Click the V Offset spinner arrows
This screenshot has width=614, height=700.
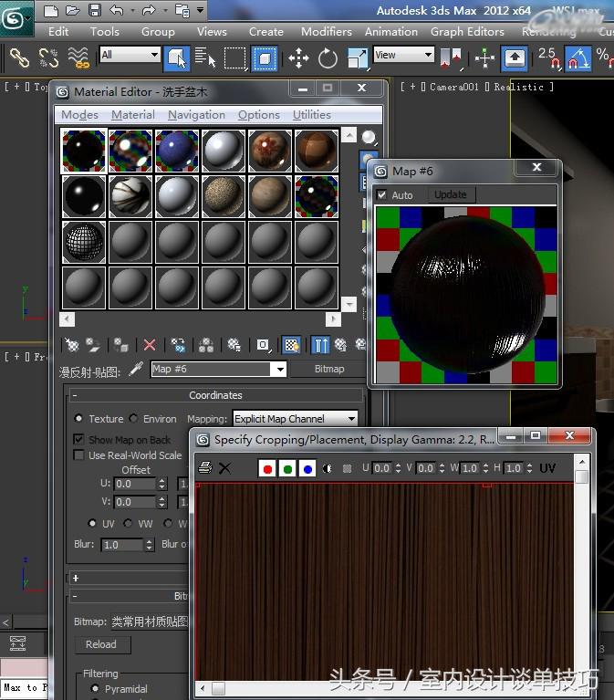(x=162, y=502)
